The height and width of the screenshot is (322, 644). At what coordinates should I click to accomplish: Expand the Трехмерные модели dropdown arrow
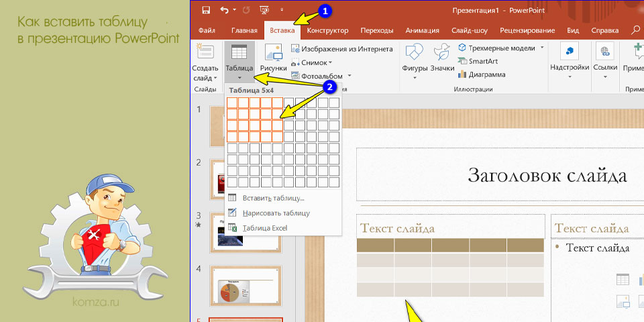click(542, 48)
